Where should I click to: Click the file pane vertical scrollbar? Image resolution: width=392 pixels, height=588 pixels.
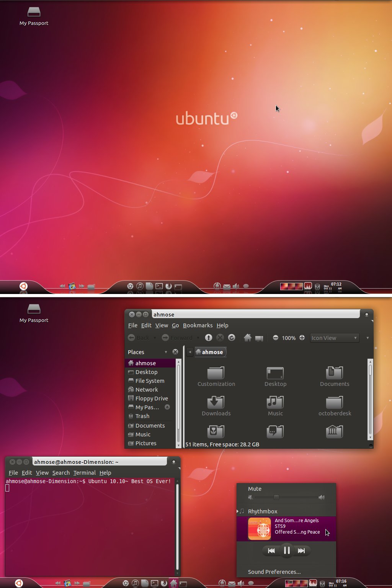click(x=370, y=399)
